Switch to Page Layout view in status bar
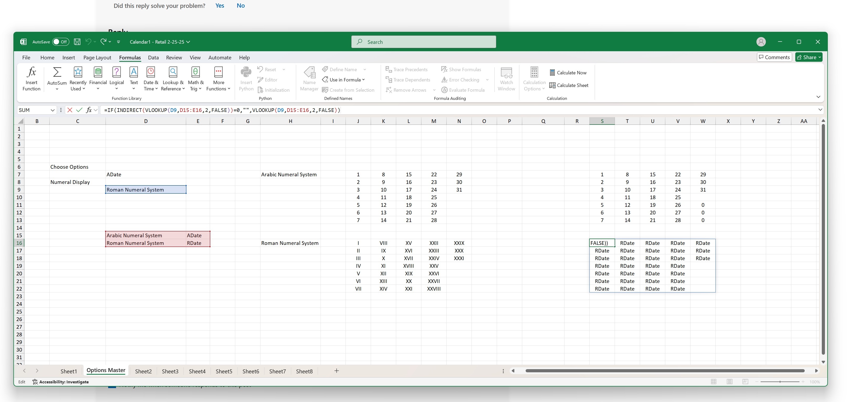Screen dimensions: 868x402 pyautogui.click(x=730, y=382)
